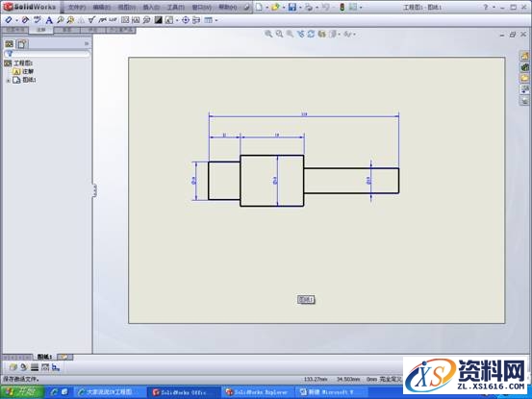This screenshot has height=399, width=532.
Task: Open the Help question mark dropdown
Action: pos(495,7)
